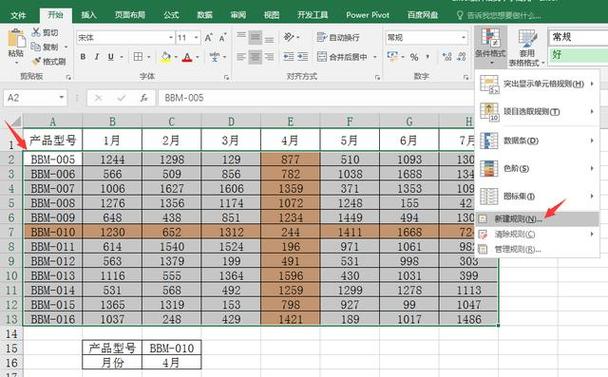Click the Format Painter (格式刷) icon

[x=36, y=61]
